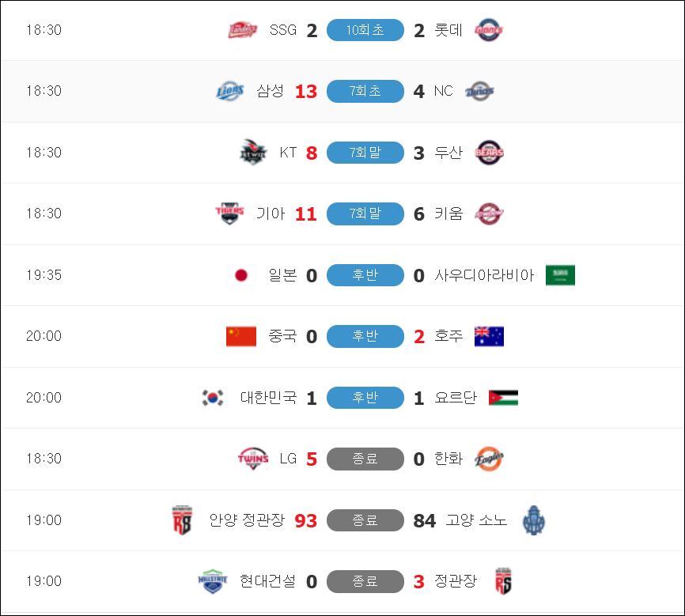685x616 pixels.
Task: Click the SSG Landers team logo
Action: point(243,30)
